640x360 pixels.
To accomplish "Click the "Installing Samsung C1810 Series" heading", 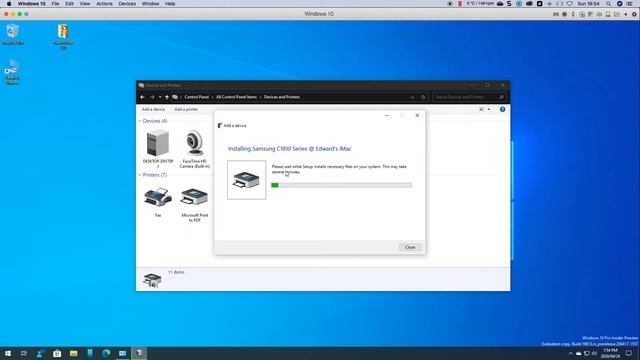I will point(289,149).
